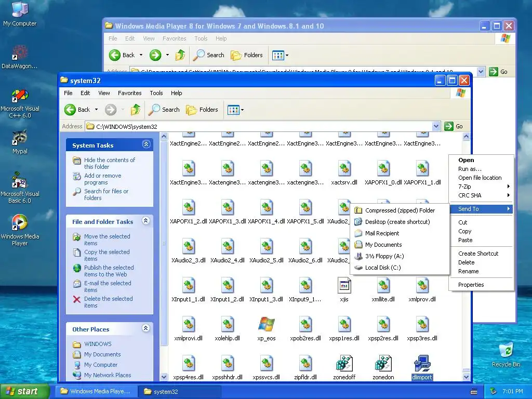This screenshot has height=399, width=532.
Task: Select the XAudio2_3.dll file icon
Action: point(188,246)
